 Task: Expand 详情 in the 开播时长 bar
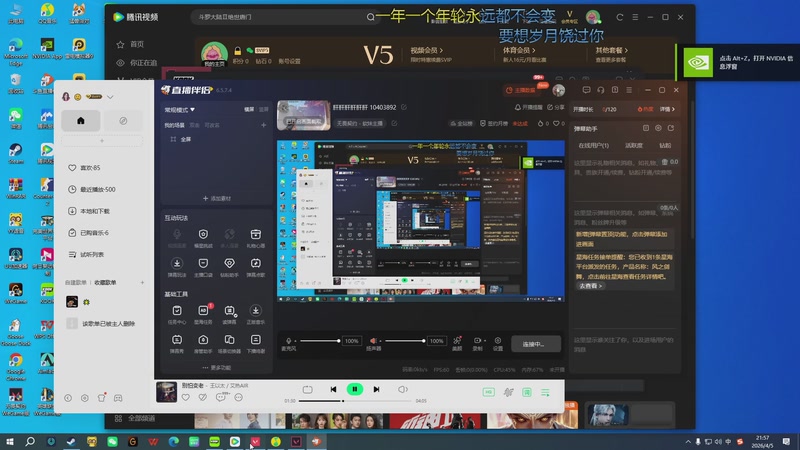667,109
